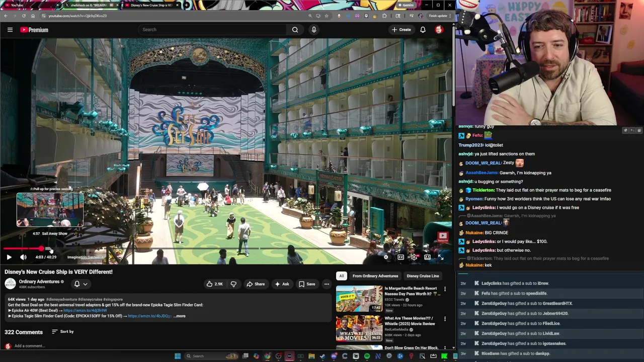Enter fullscreen mode
Screen dimensions: 644x362
click(441, 257)
